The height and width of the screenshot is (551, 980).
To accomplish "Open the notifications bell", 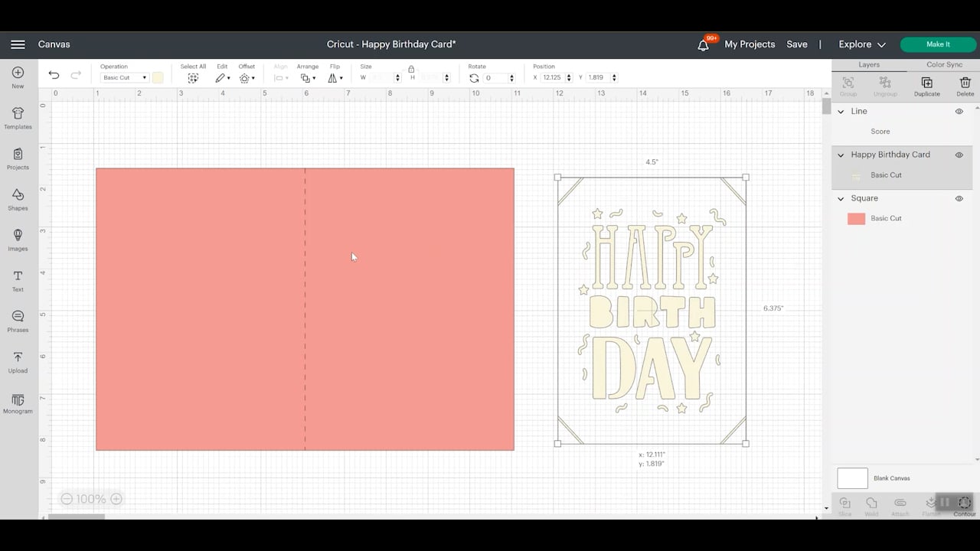I will (703, 45).
